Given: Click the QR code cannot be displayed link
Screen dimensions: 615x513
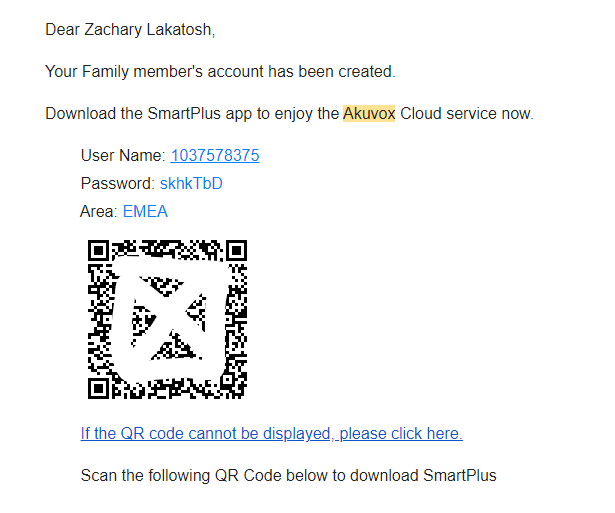Looking at the screenshot, I should click(271, 434).
